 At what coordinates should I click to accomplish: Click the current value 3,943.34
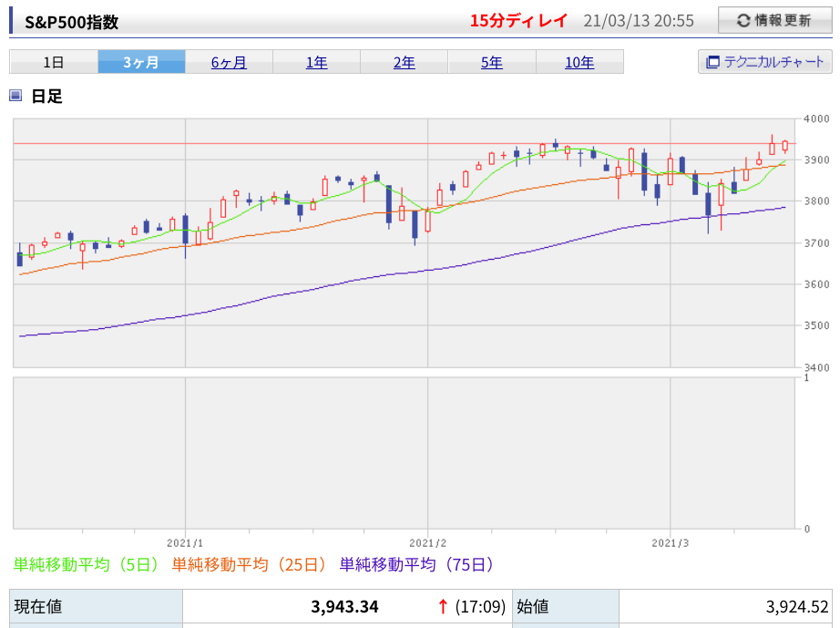point(344,606)
